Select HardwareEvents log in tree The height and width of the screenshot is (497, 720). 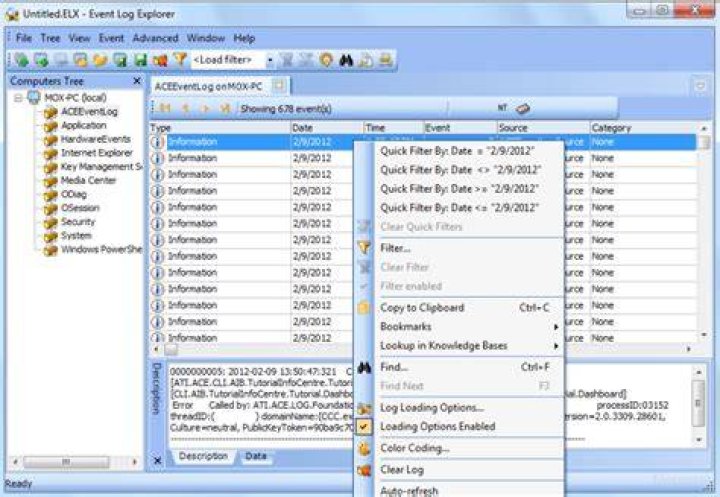pos(96,139)
